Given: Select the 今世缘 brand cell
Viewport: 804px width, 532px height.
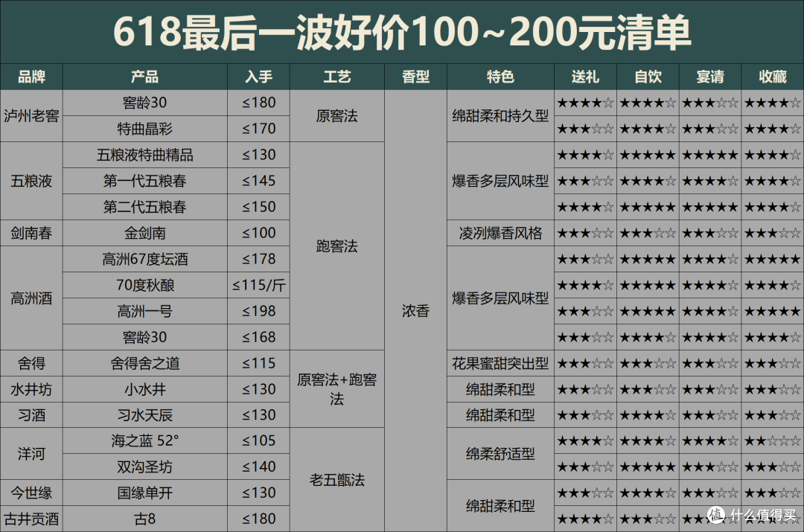Looking at the screenshot, I should pos(31,493).
